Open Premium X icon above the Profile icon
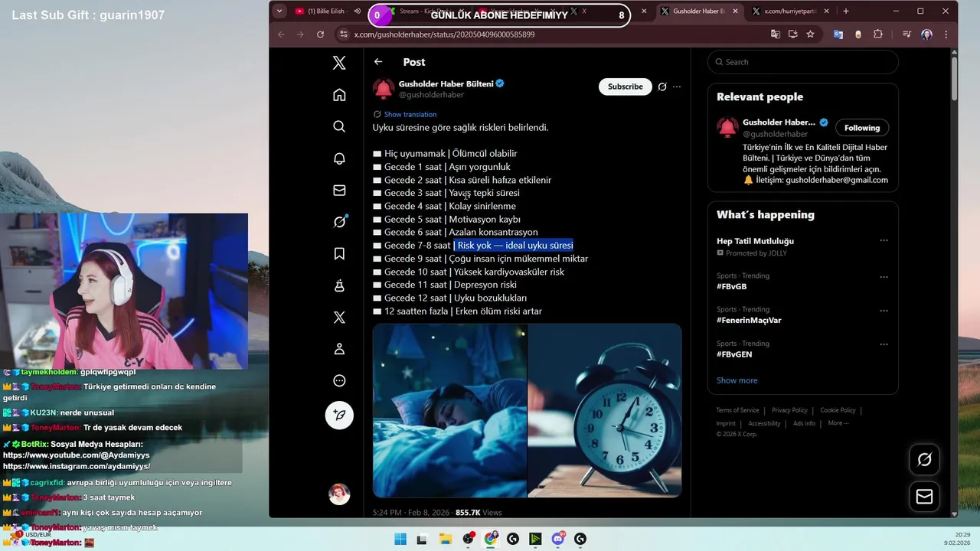Image resolution: width=980 pixels, height=551 pixels. pos(339,317)
